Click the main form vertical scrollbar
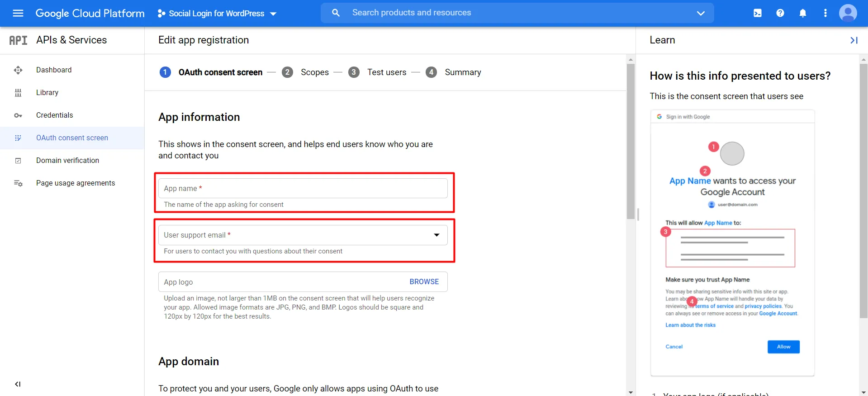Screen dimensions: 868x396 631,141
